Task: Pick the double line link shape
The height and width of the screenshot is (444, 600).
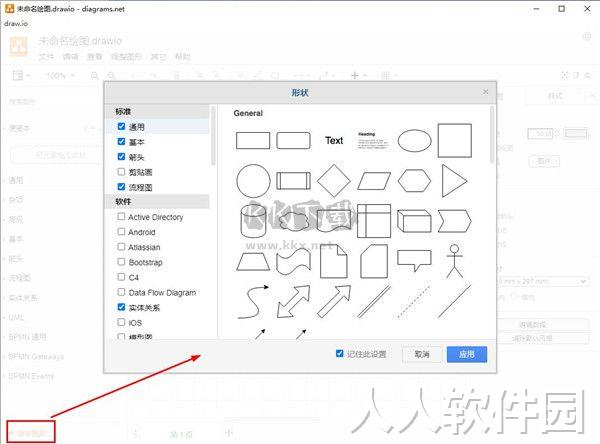Action: [374, 302]
